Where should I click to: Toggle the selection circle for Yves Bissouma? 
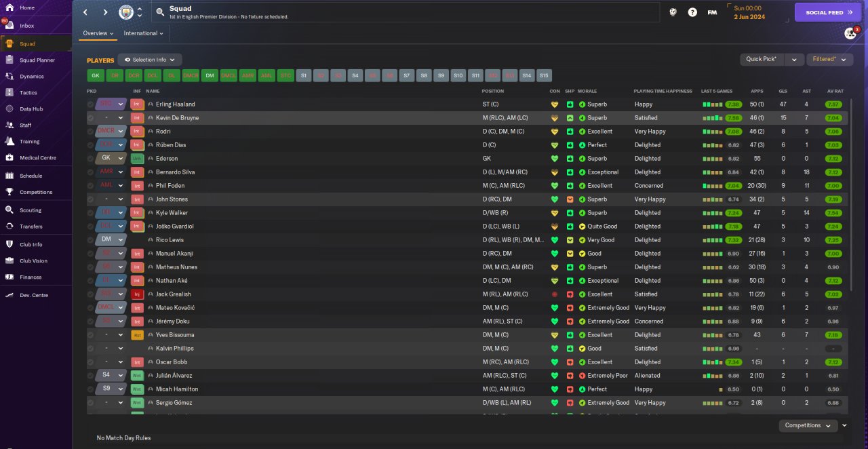(x=91, y=335)
